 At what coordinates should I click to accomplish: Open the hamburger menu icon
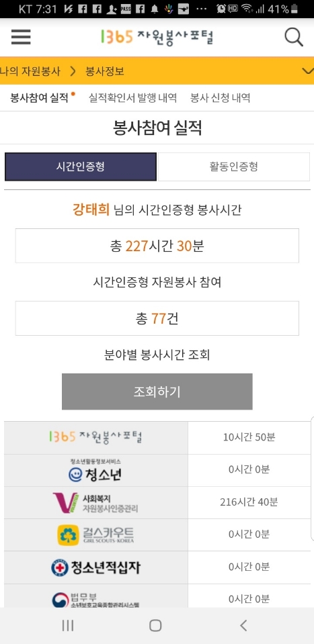(21, 38)
